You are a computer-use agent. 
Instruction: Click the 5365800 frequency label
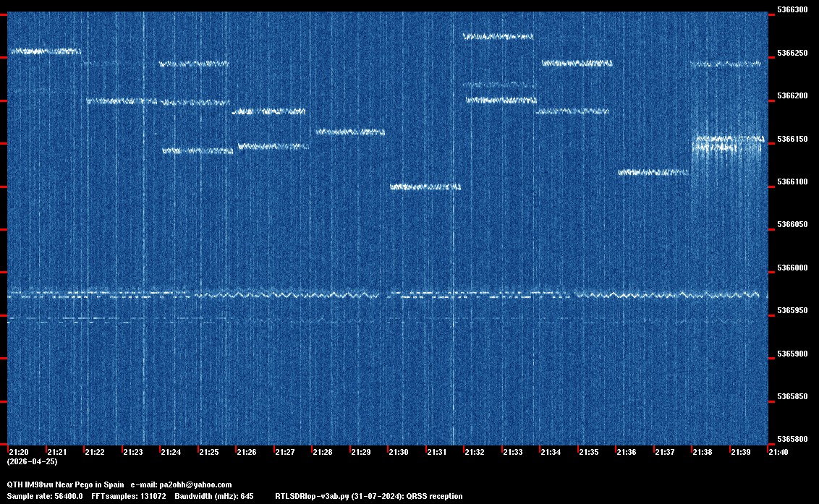pos(792,440)
